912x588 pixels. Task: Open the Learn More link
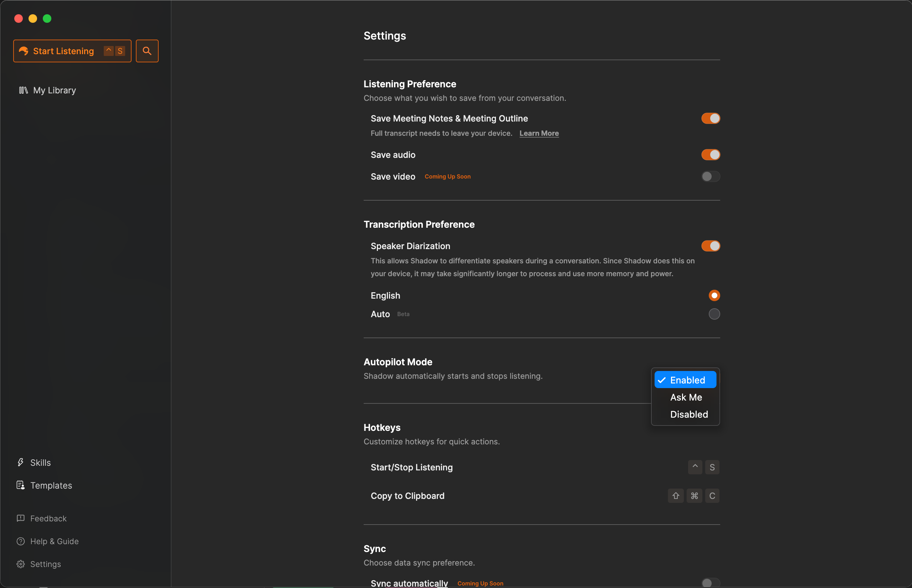(x=538, y=133)
